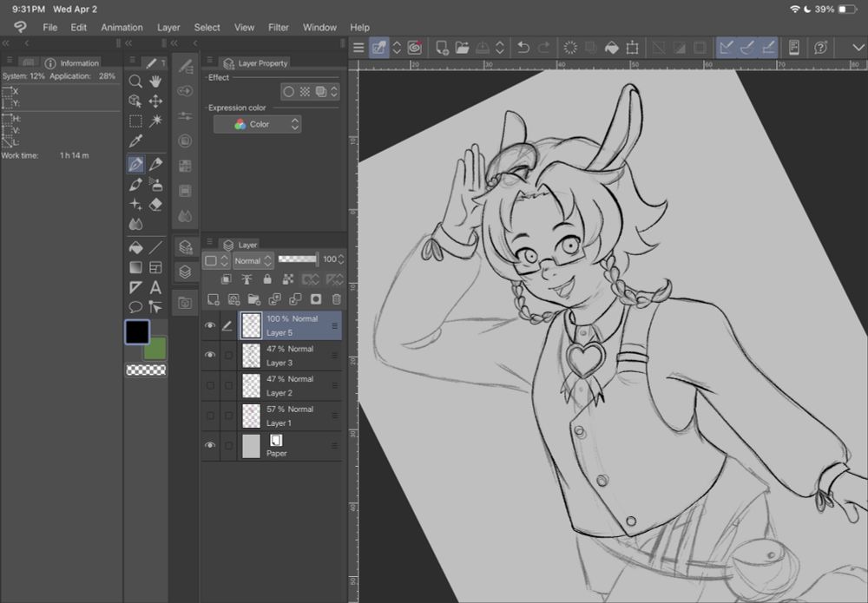This screenshot has height=603, width=868.
Task: Select the Figure line tool
Action: [x=155, y=247]
